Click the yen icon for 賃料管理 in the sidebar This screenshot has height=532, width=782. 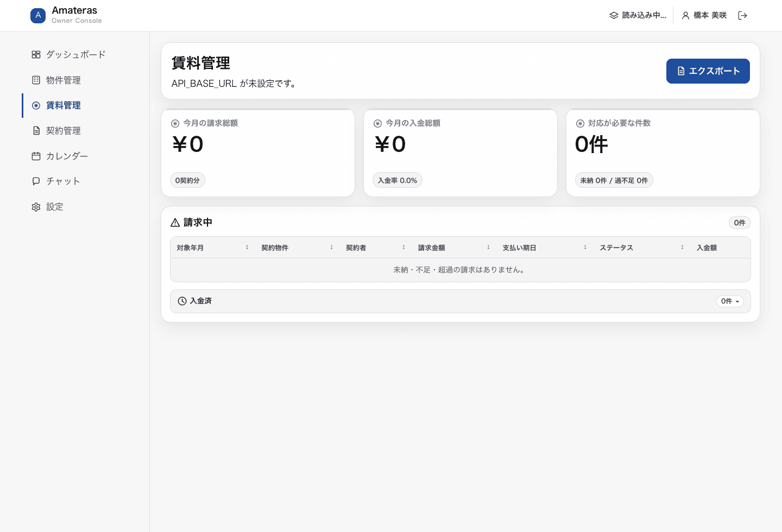[x=36, y=105]
